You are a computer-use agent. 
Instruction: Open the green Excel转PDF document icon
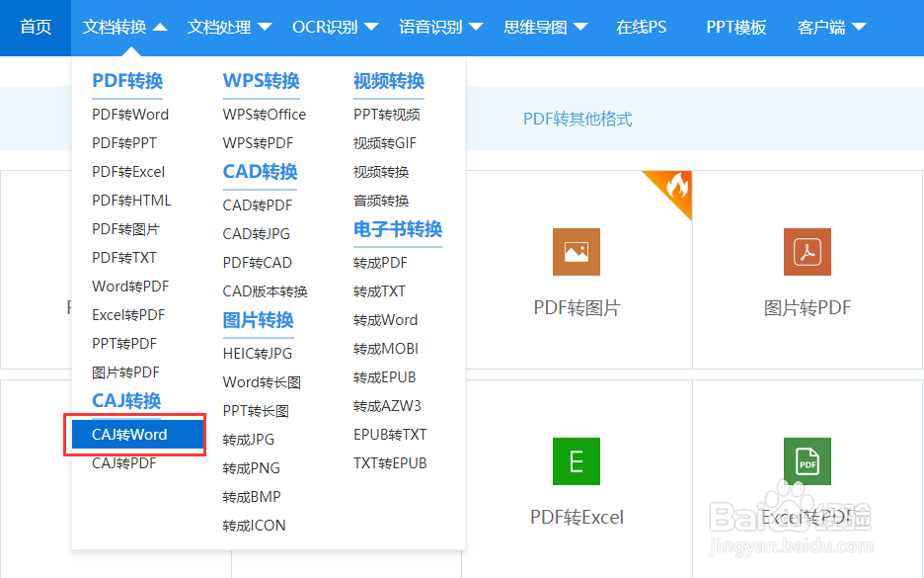click(x=808, y=461)
